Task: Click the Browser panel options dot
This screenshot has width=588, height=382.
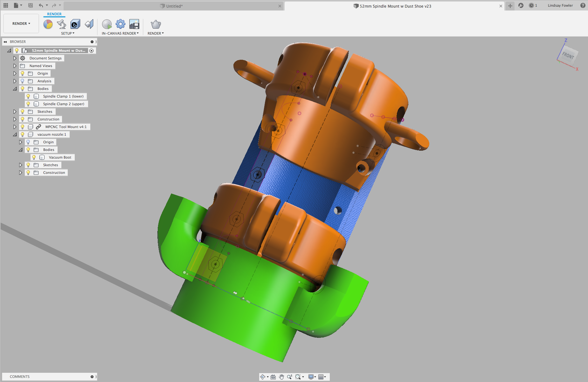Action: click(92, 42)
